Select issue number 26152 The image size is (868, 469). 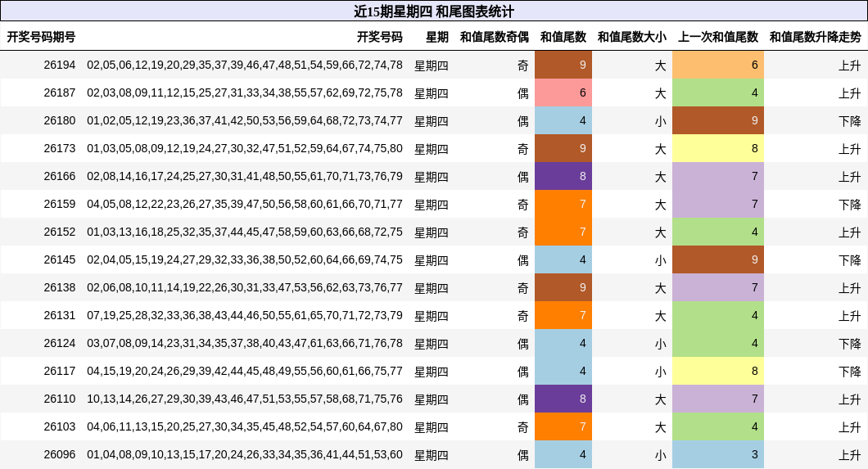coord(60,232)
